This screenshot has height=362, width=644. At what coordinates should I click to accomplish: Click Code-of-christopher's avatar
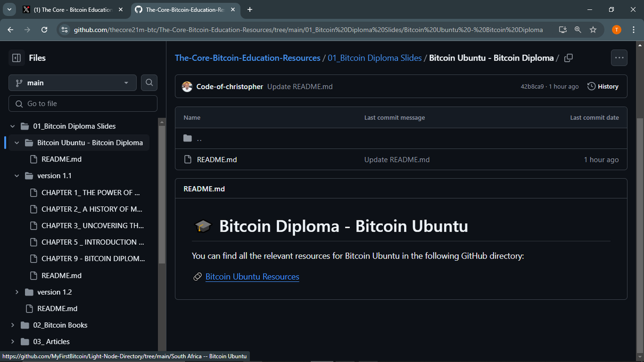click(188, 86)
